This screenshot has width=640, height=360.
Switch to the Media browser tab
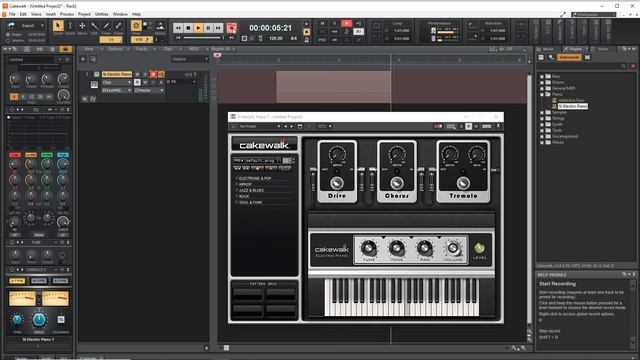(x=548, y=49)
